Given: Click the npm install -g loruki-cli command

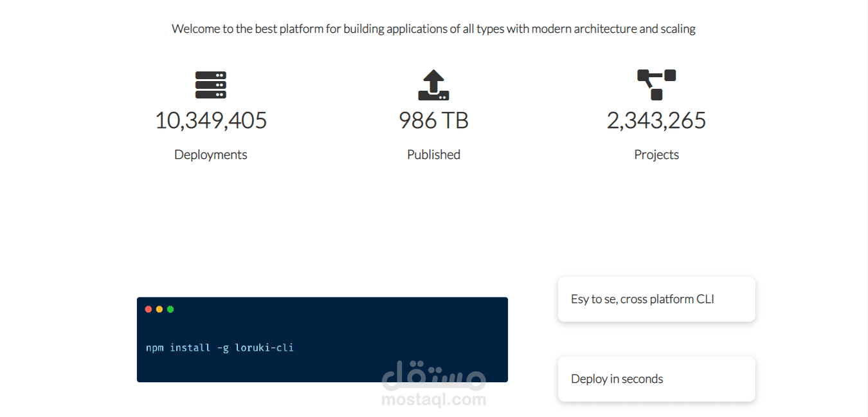Looking at the screenshot, I should (220, 347).
